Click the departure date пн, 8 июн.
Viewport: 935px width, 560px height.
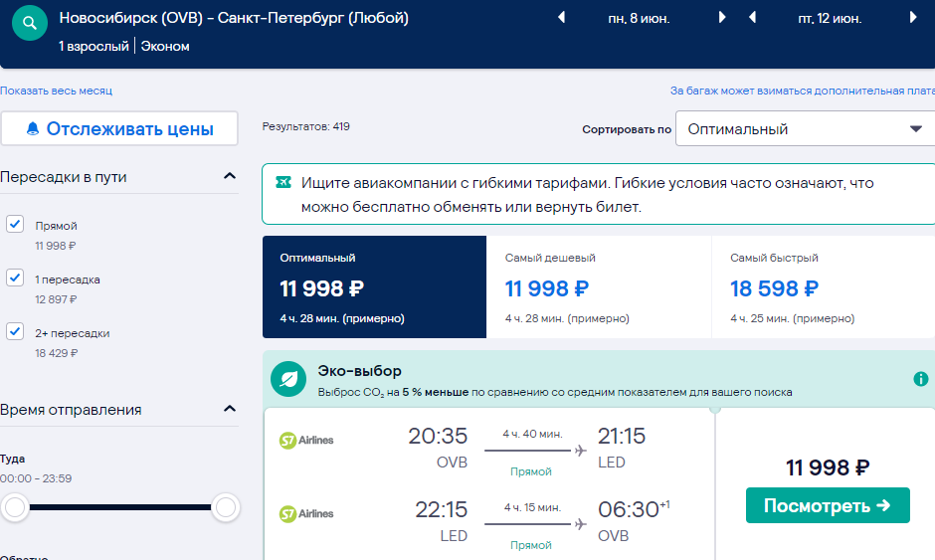[x=639, y=19]
